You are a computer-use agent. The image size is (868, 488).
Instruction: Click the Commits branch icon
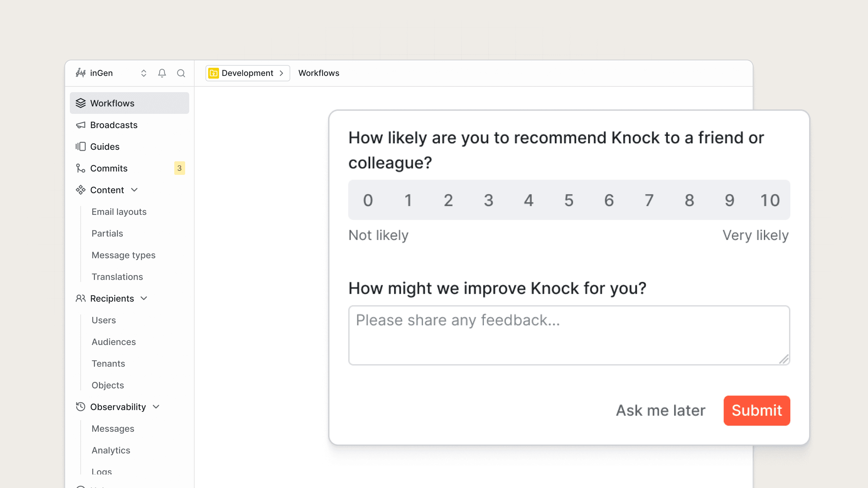point(81,168)
